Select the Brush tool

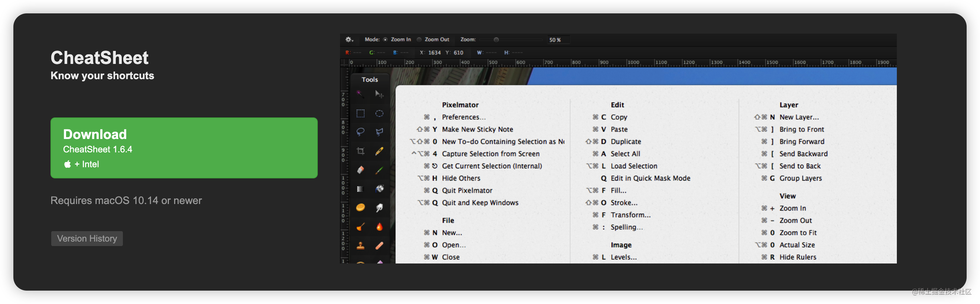[379, 169]
